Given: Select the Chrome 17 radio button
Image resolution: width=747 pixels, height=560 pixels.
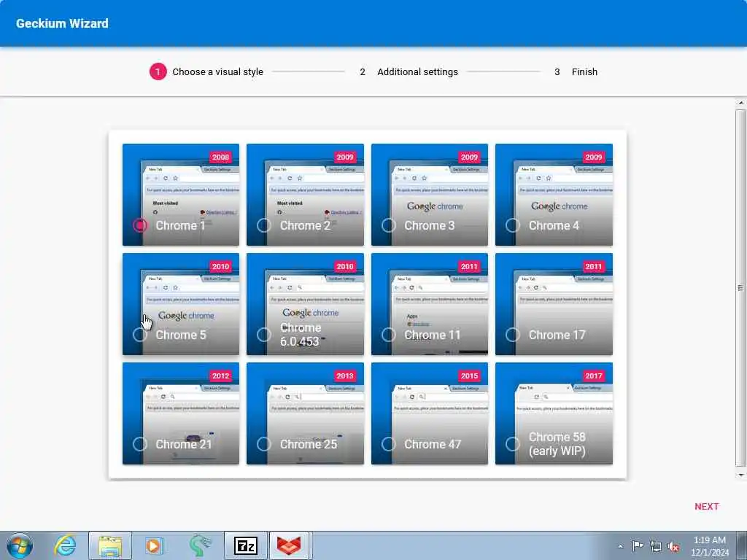Looking at the screenshot, I should click(x=513, y=335).
